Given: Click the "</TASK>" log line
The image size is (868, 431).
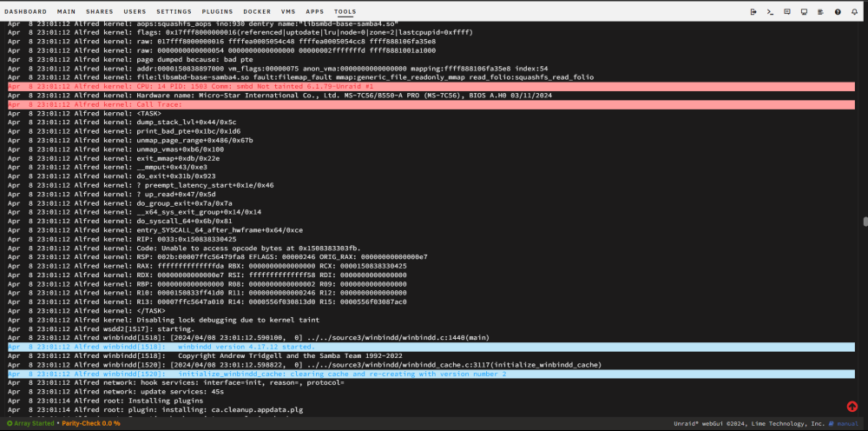Looking at the screenshot, I should pyautogui.click(x=86, y=311).
